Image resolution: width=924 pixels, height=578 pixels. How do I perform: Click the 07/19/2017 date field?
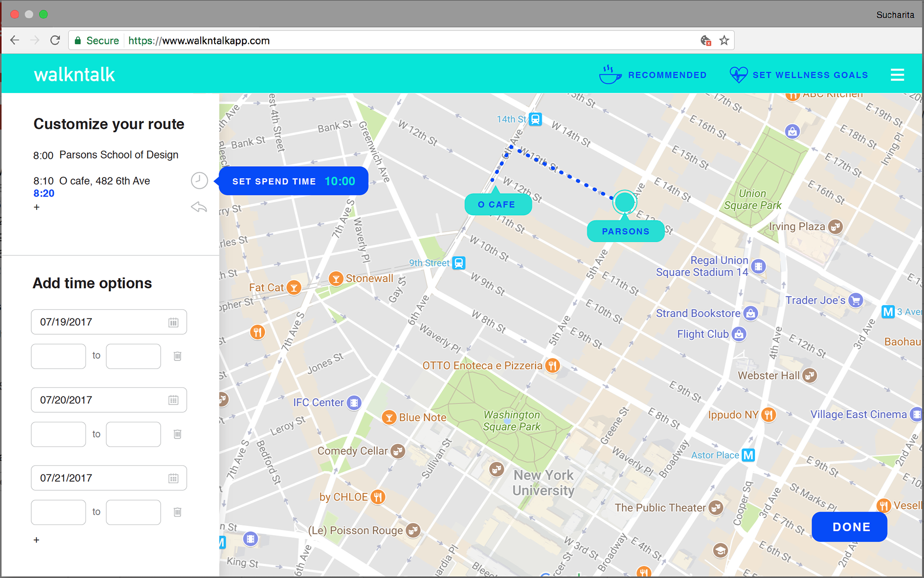pos(109,322)
